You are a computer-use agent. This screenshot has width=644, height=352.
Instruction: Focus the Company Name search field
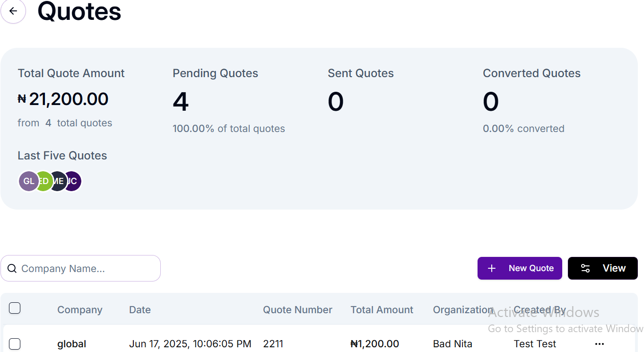[87, 269]
